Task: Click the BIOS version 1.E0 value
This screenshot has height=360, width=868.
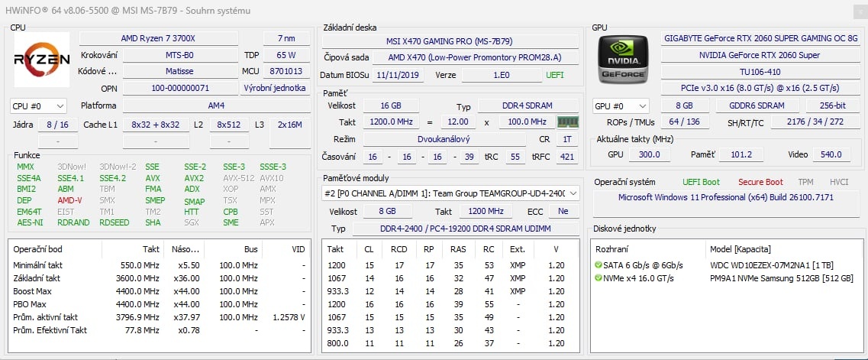Action: coord(502,75)
